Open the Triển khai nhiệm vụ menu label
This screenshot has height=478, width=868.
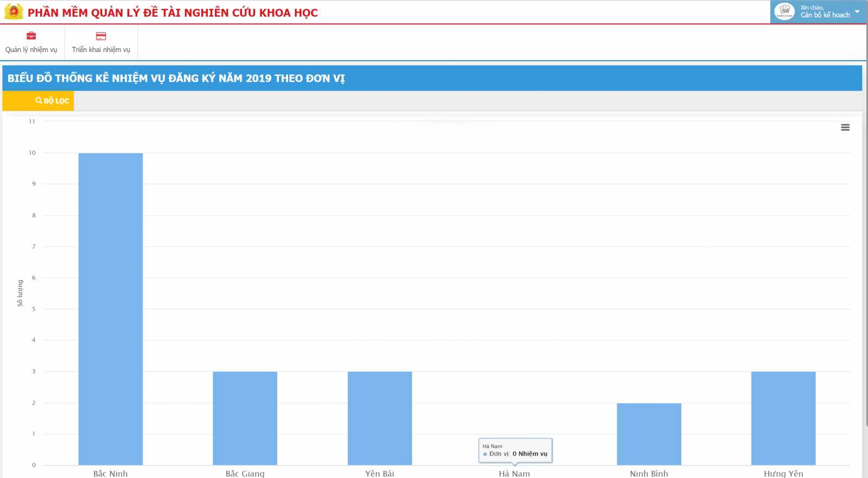click(101, 50)
